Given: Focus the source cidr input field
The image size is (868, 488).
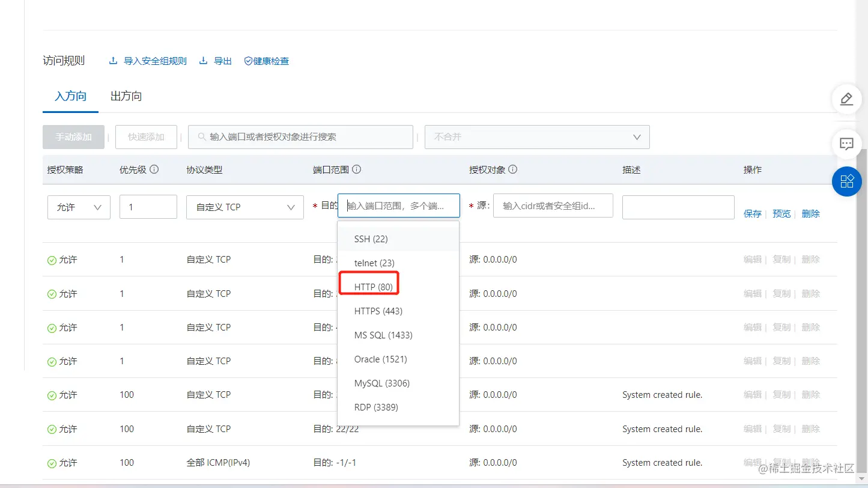Looking at the screenshot, I should pyautogui.click(x=553, y=206).
